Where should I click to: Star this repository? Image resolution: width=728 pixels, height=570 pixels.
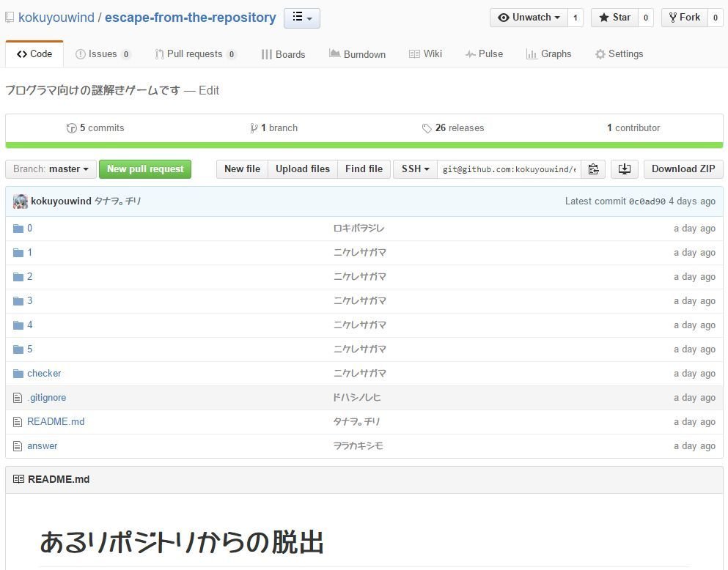click(x=614, y=18)
